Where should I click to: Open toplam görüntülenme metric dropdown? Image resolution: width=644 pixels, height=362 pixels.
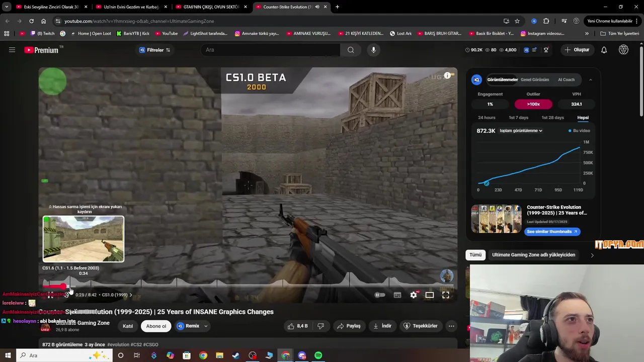(x=521, y=131)
